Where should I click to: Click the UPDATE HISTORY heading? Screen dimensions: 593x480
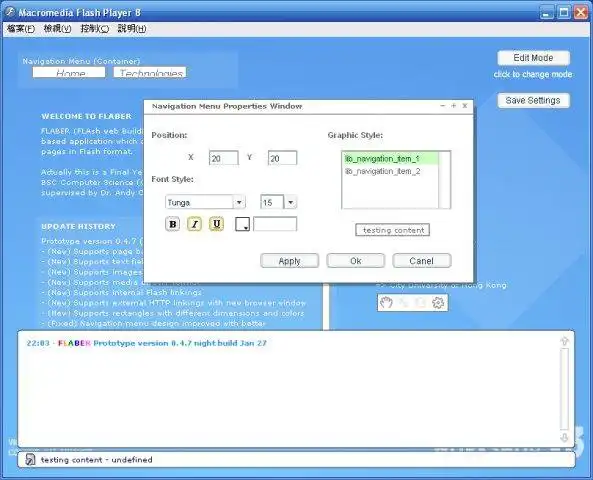pyautogui.click(x=78, y=227)
